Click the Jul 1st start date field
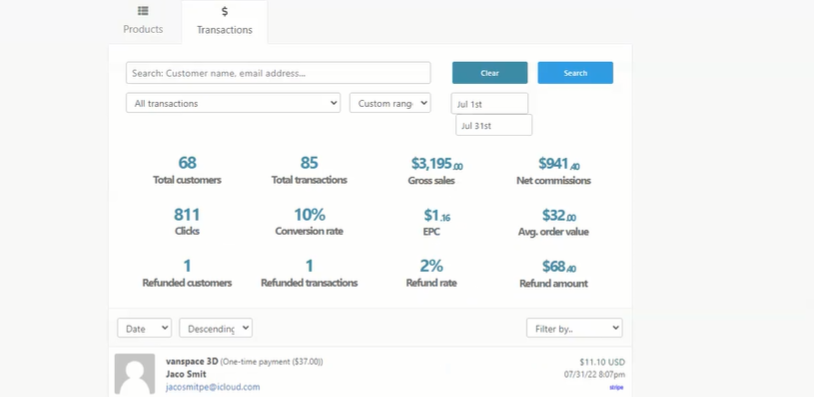Screen dimensions: 814x397 (490, 104)
